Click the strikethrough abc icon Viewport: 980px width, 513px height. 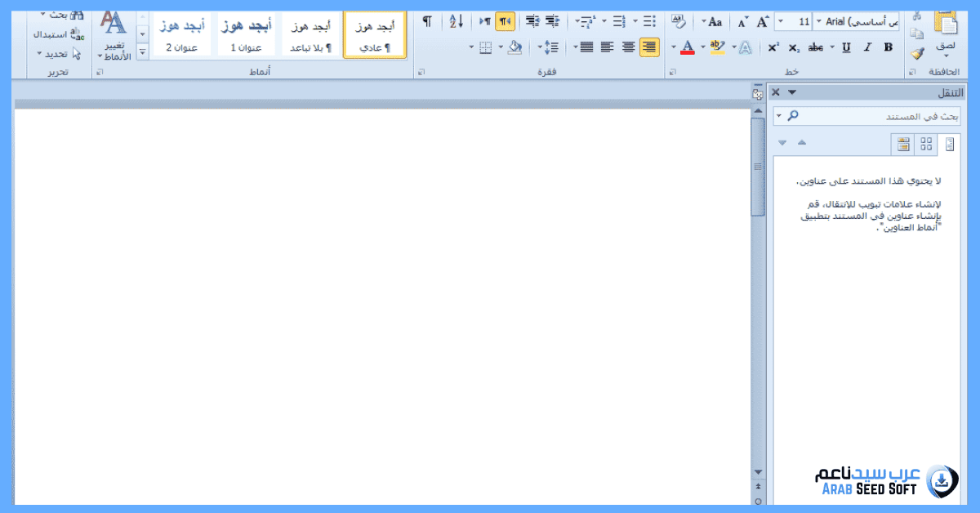(x=816, y=47)
